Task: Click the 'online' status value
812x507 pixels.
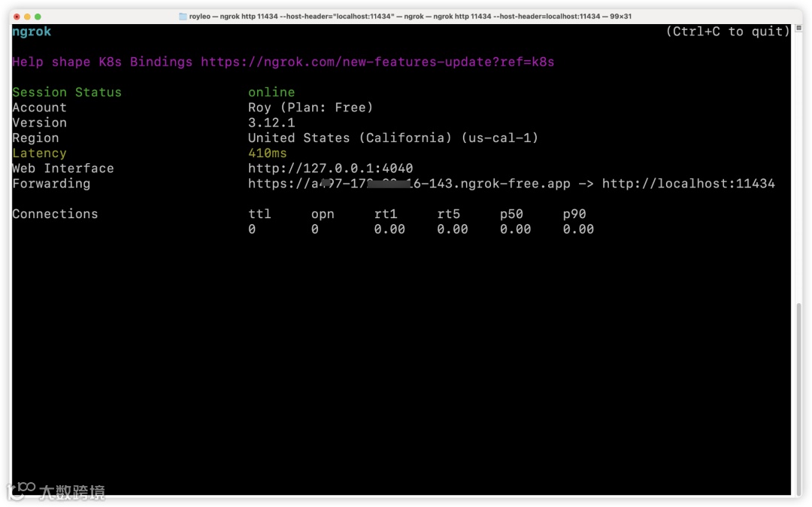Action: 271,93
